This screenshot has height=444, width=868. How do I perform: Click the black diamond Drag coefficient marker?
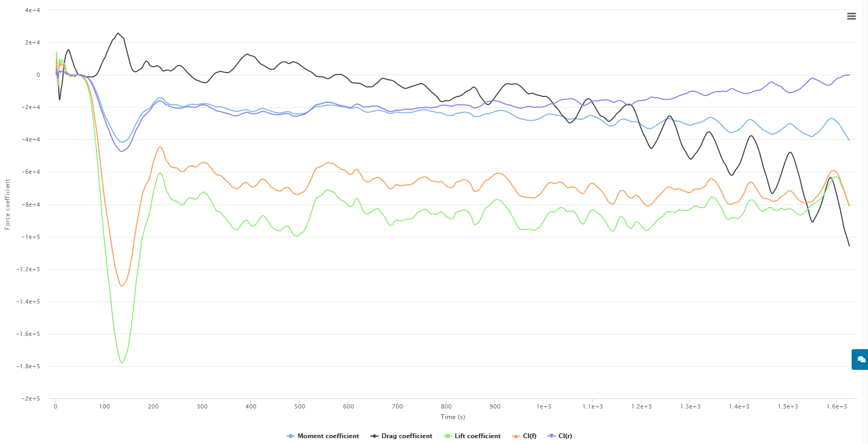(374, 436)
